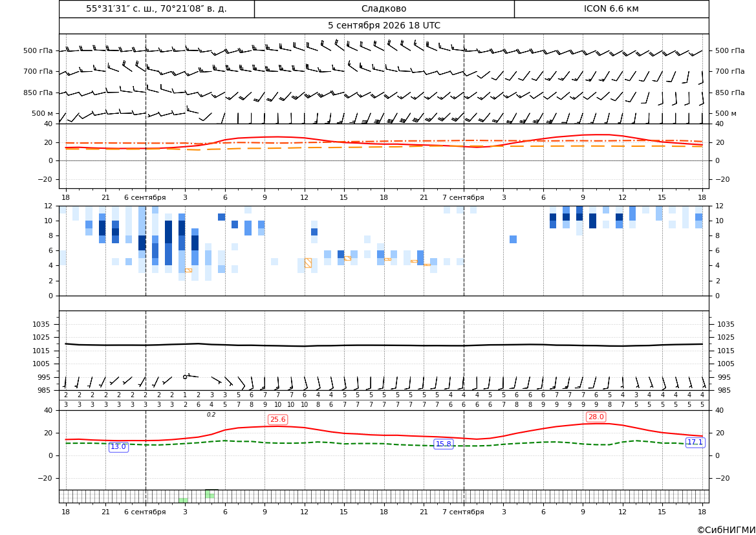The height and width of the screenshot is (535, 756).
Task: Click the 700 гПа left axis label
Action: click(x=38, y=71)
